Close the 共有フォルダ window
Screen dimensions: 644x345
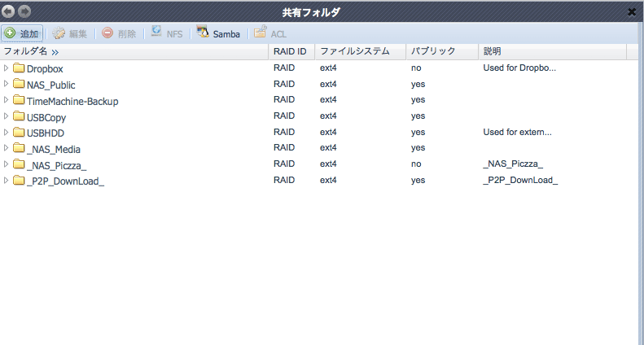pyautogui.click(x=632, y=12)
